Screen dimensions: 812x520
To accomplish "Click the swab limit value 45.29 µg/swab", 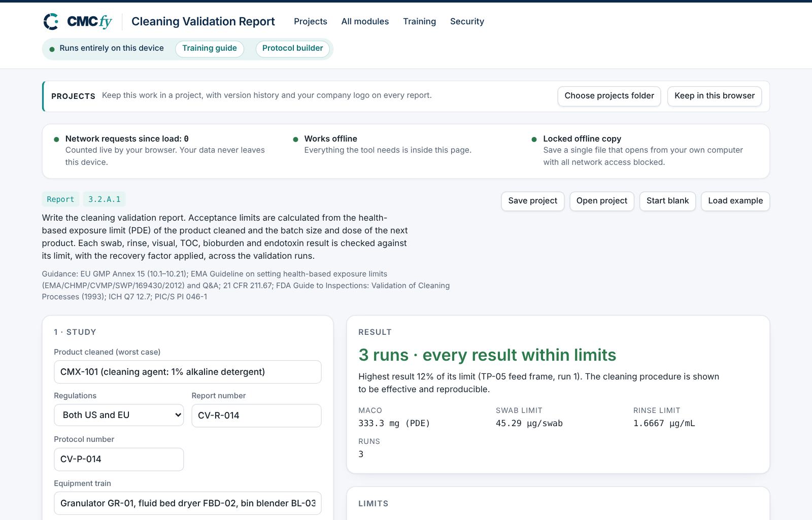I will 529,423.
